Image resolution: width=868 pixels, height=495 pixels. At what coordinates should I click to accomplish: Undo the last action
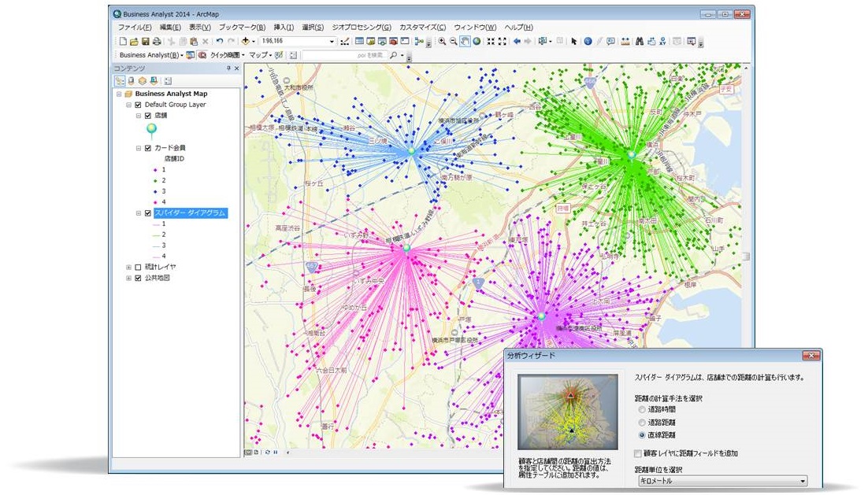pos(220,42)
